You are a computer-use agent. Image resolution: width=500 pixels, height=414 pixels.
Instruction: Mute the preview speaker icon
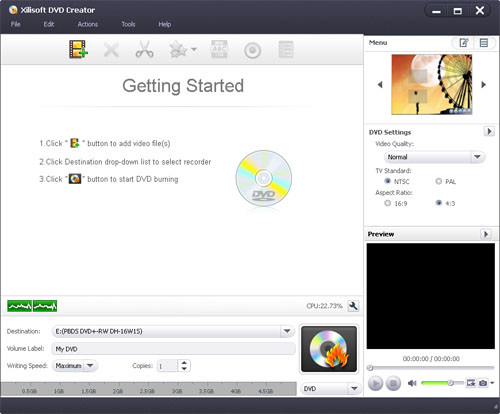[412, 383]
